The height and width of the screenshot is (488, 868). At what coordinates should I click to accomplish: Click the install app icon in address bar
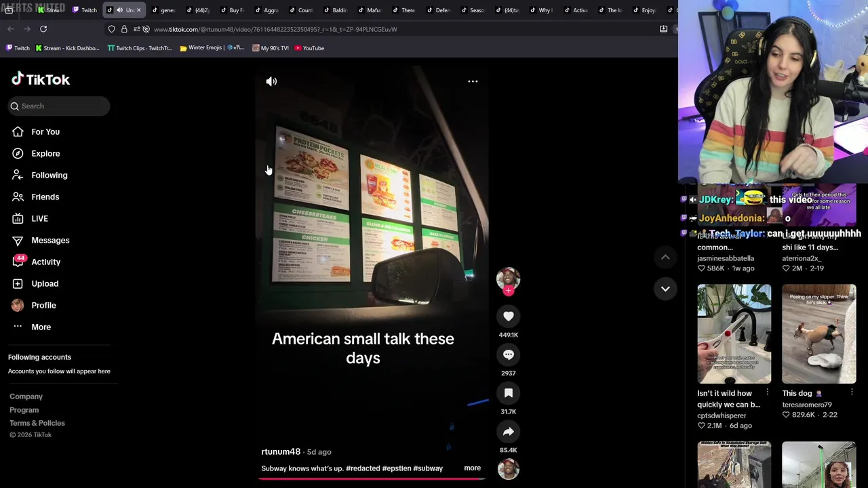coord(663,29)
